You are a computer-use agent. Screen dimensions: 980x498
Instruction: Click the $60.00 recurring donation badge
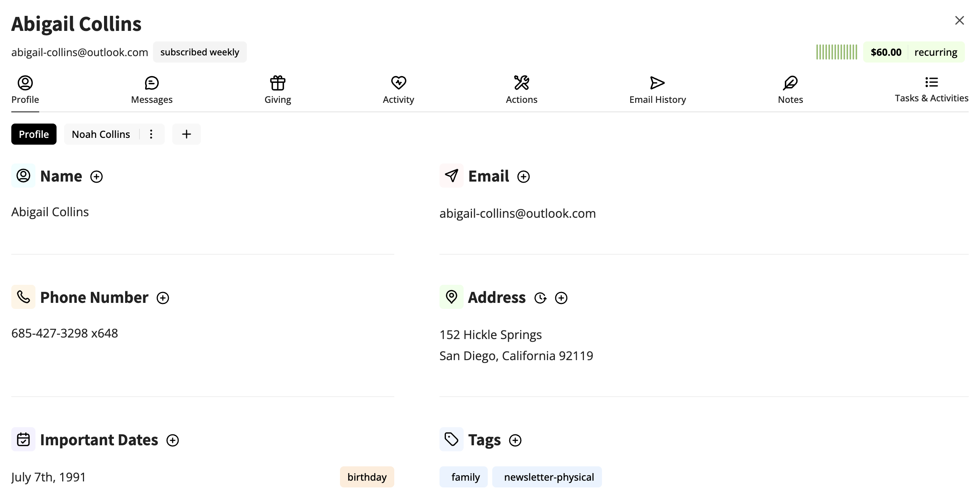(913, 52)
